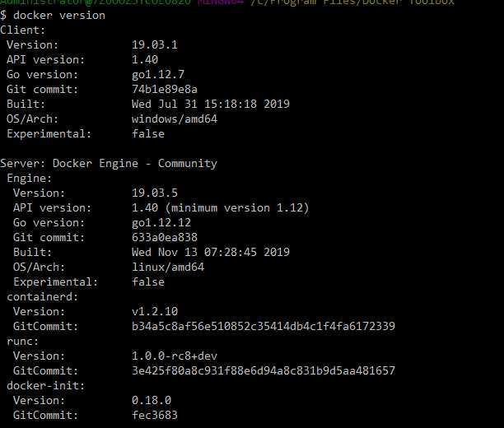The width and height of the screenshot is (504, 428).
Task: Click the docker-init version 0.18.0
Action: tap(152, 400)
